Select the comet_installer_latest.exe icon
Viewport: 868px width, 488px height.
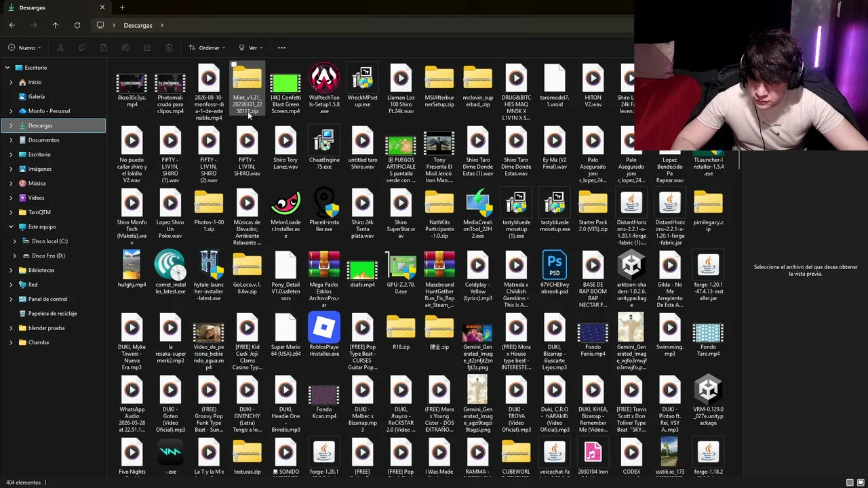(170, 265)
